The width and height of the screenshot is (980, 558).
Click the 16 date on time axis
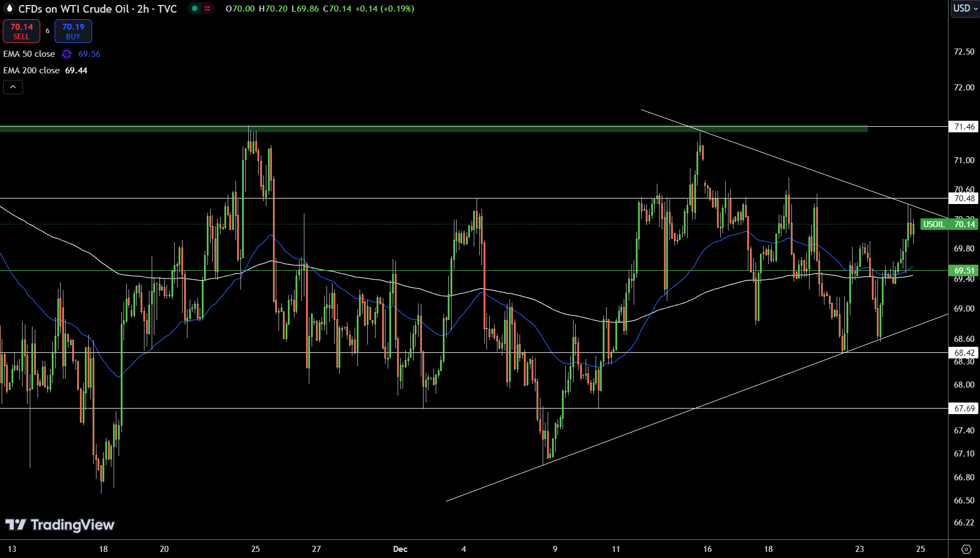click(x=708, y=549)
